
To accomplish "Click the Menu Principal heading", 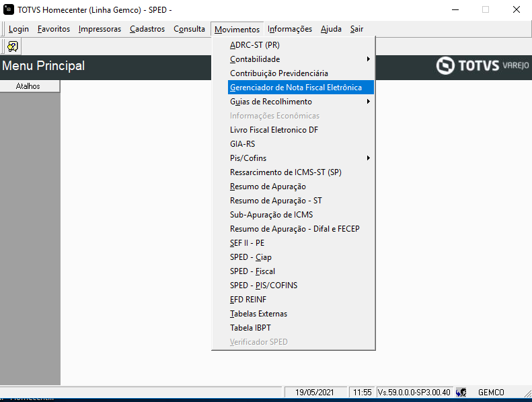I will (44, 65).
